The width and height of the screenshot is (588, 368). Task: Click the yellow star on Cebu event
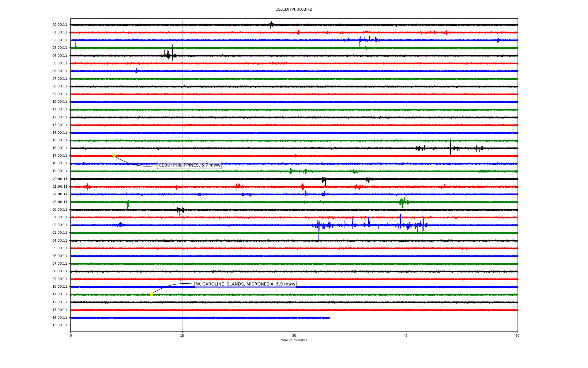click(x=114, y=155)
